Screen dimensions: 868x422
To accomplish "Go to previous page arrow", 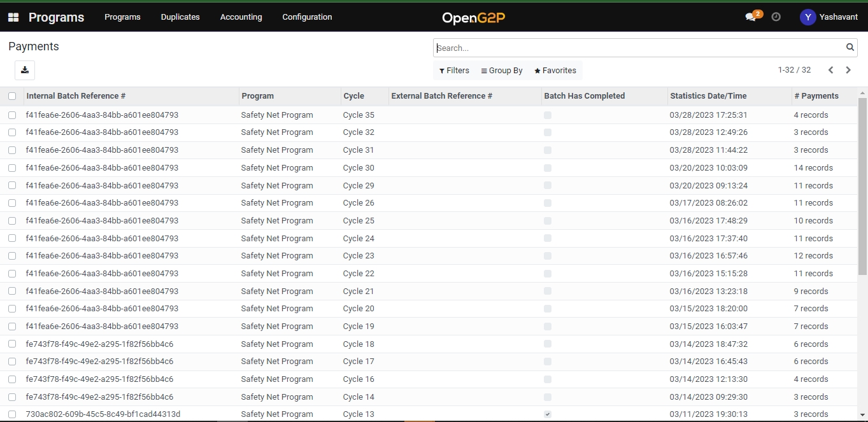I will [830, 70].
